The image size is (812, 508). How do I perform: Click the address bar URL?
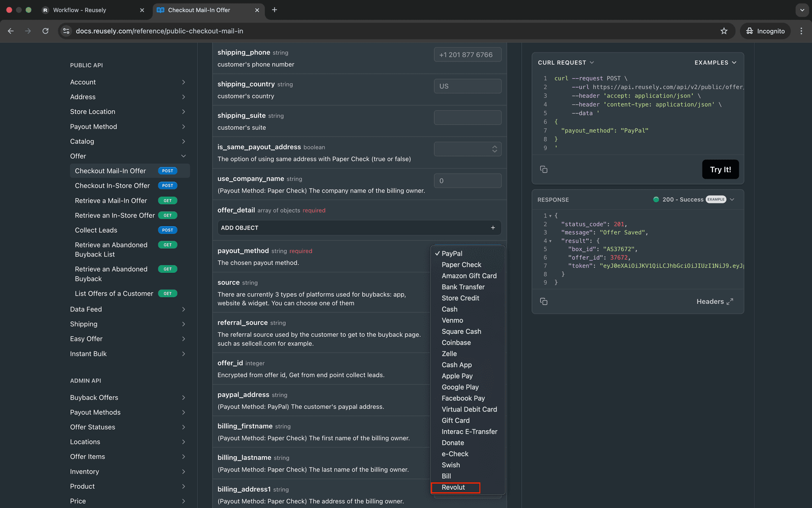pyautogui.click(x=159, y=31)
